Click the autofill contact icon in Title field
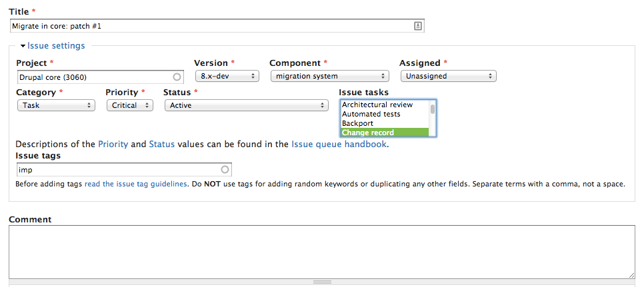Viewport: 644px width, 287px height. point(418,26)
